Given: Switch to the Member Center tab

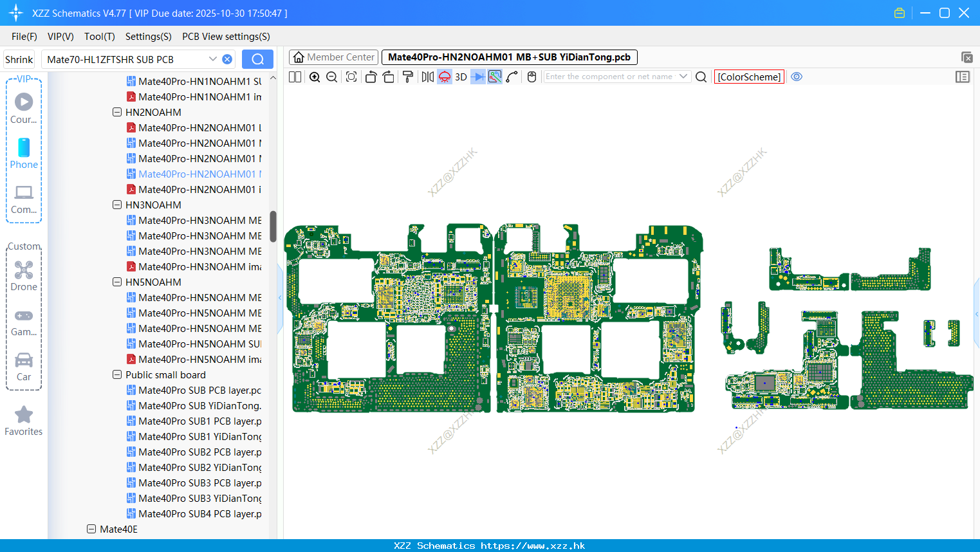Looking at the screenshot, I should tap(333, 57).
